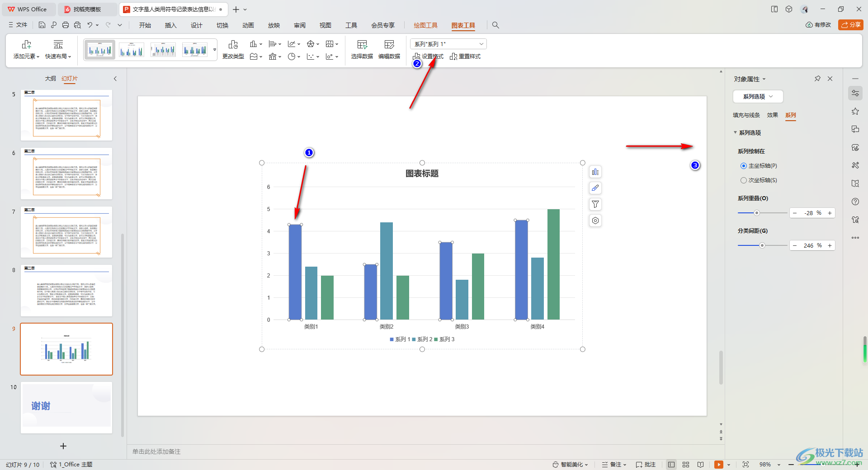Switch to reading view icon
This screenshot has height=470, width=868.
(700, 465)
